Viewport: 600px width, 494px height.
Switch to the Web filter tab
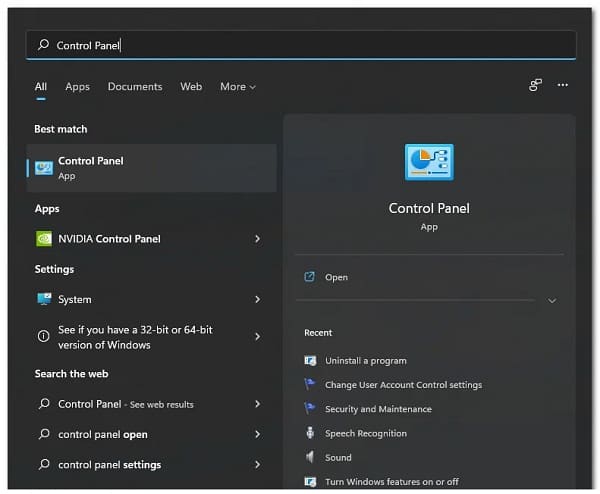click(191, 86)
